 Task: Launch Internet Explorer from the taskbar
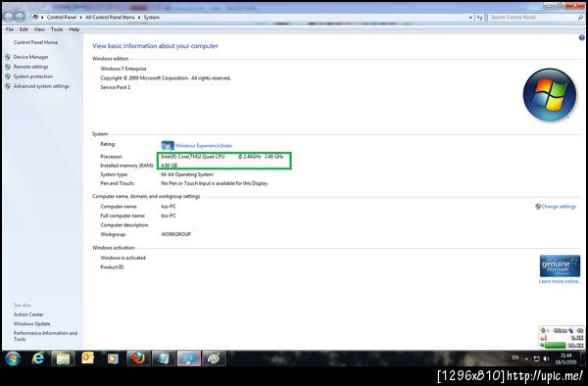click(38, 359)
